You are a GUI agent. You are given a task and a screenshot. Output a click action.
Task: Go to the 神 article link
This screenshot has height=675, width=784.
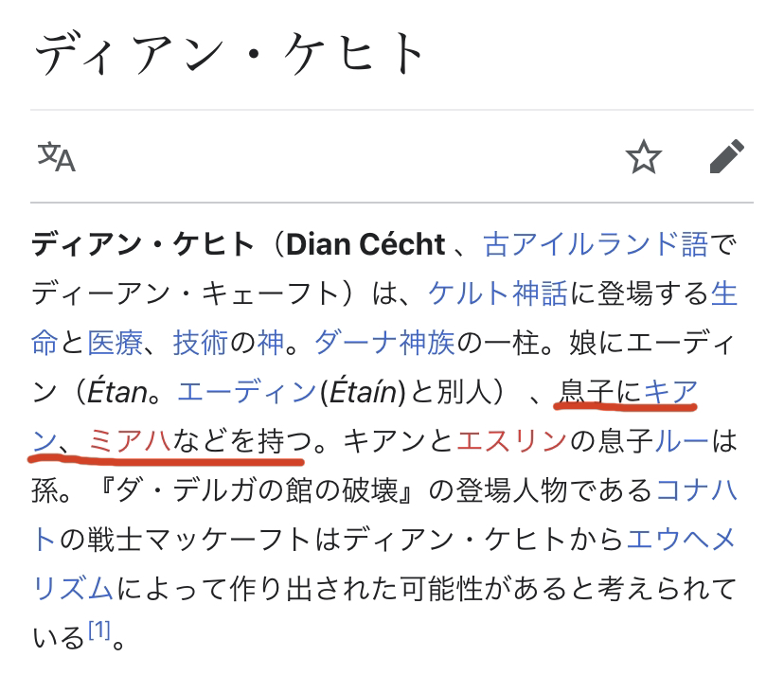[271, 343]
